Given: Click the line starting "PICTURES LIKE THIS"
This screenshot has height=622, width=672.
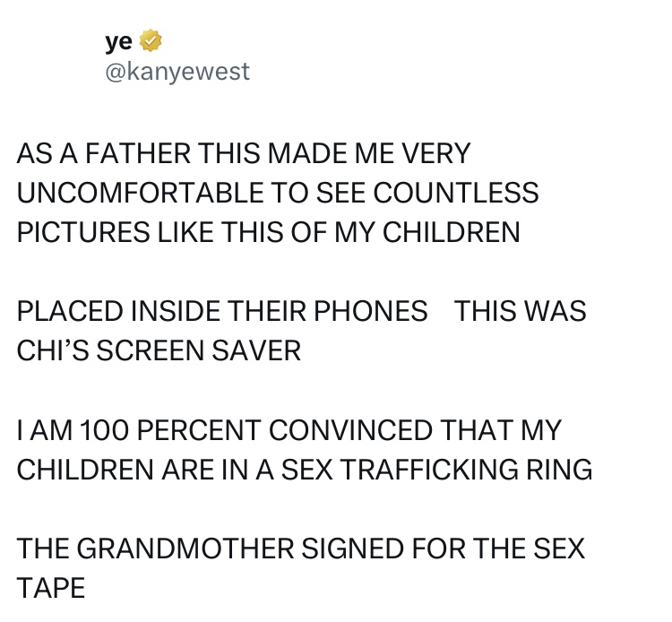Looking at the screenshot, I should tap(268, 232).
